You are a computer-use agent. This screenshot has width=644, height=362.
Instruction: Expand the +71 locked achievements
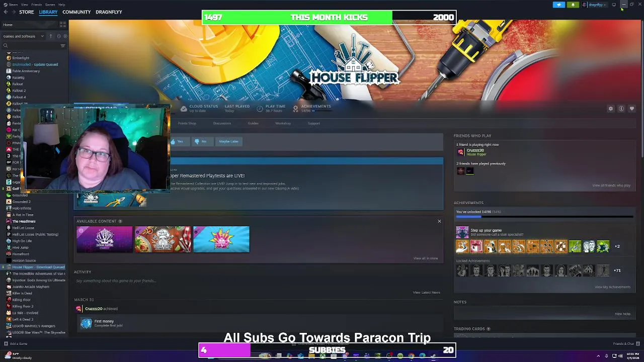617,270
